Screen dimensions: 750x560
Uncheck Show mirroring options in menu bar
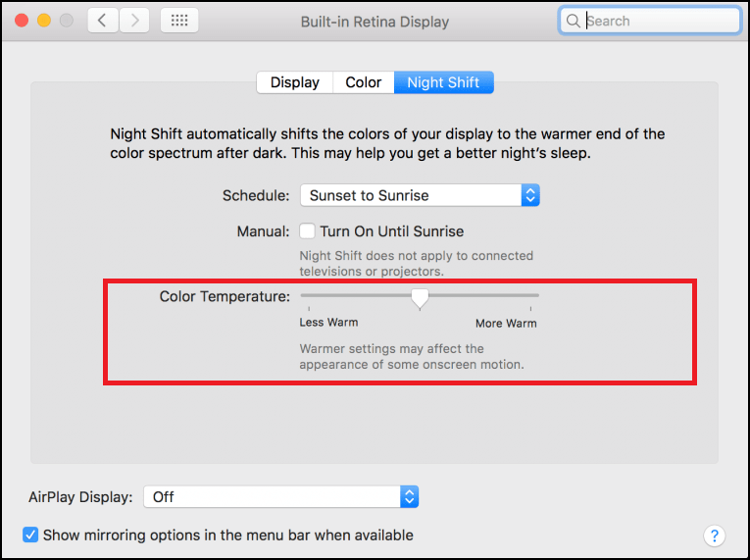click(x=30, y=535)
